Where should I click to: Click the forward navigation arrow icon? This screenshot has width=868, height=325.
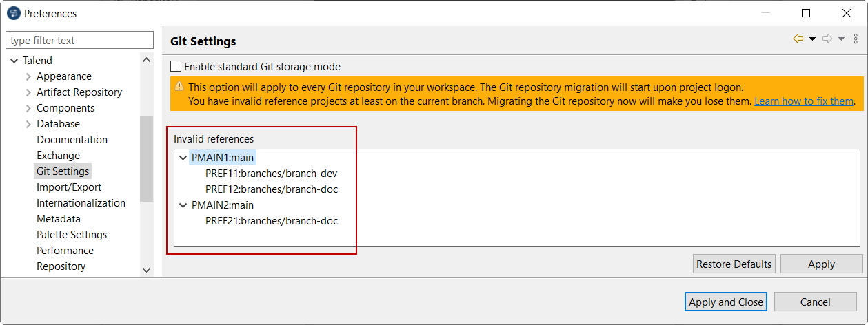(x=827, y=39)
